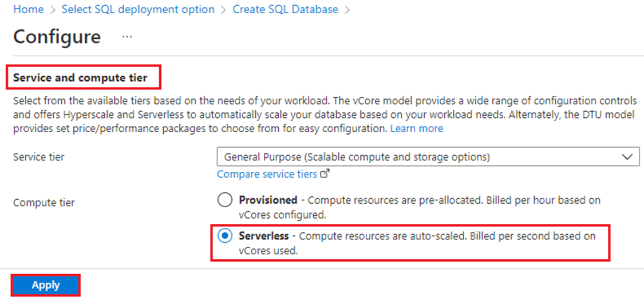Click the Compute tier field label

click(x=44, y=203)
